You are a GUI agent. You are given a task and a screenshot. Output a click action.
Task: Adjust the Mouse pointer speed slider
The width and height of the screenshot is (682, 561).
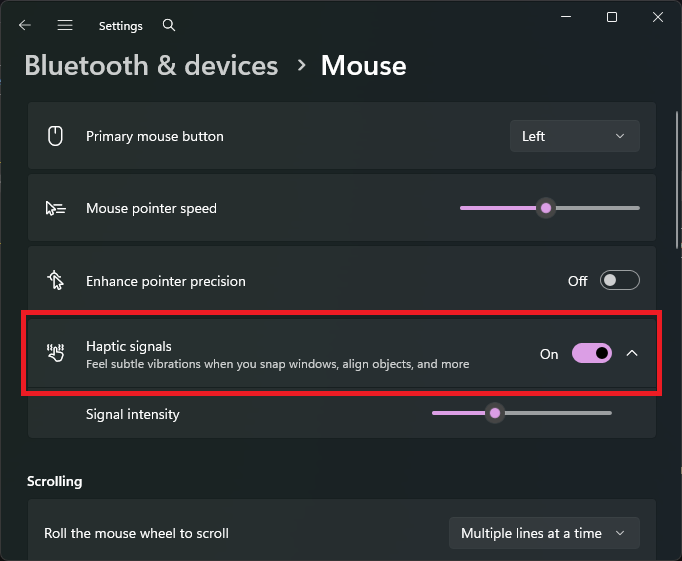(x=550, y=208)
